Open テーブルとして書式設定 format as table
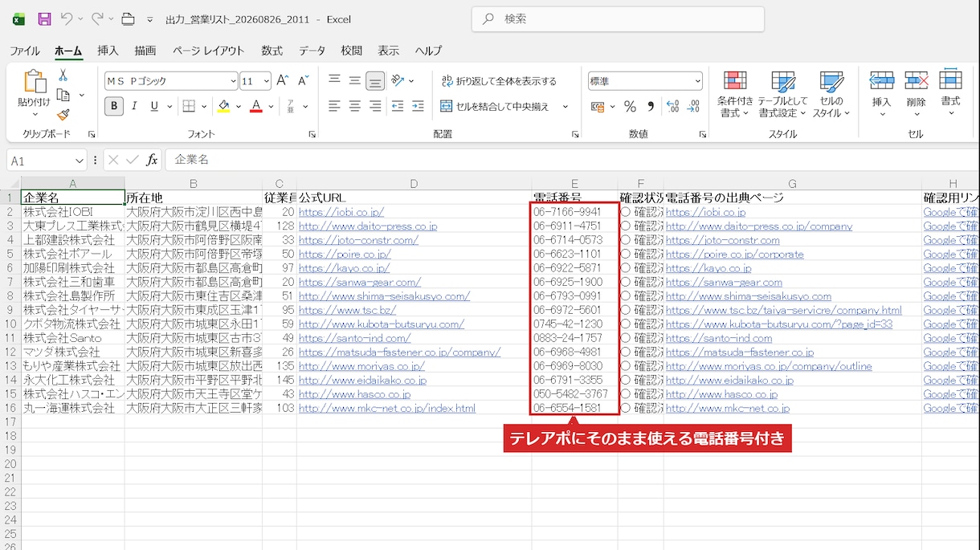Viewport: 980px width, 550px height. (782, 95)
